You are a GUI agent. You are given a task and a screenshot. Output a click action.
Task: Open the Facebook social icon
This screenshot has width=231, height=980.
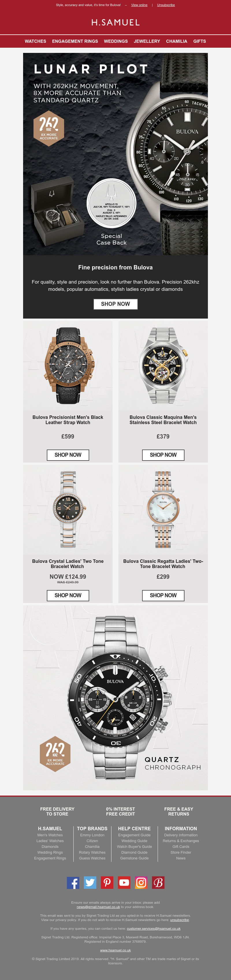tap(73, 883)
